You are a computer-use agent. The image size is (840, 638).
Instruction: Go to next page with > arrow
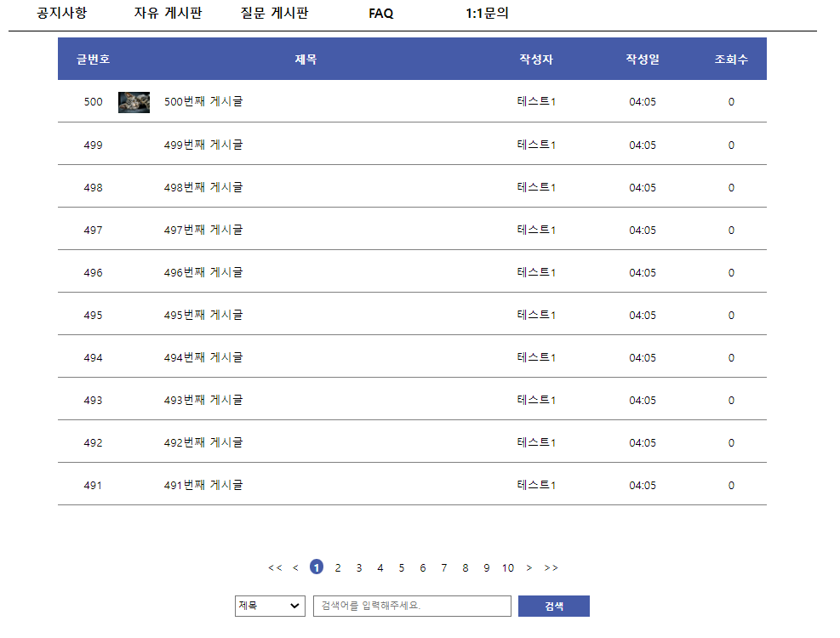[x=529, y=568]
